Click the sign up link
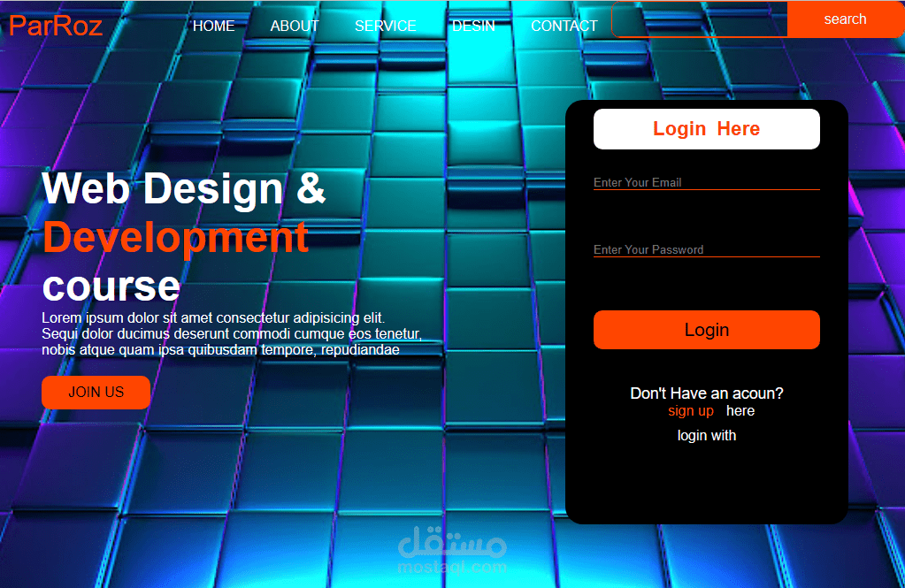Viewport: 905px width, 588px height. point(690,410)
